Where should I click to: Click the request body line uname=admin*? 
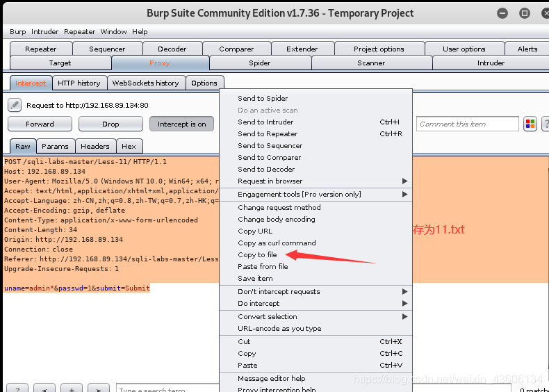pos(77,288)
